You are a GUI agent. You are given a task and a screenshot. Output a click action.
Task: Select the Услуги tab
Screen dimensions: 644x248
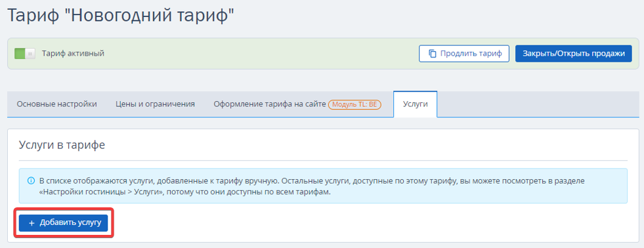coord(416,104)
